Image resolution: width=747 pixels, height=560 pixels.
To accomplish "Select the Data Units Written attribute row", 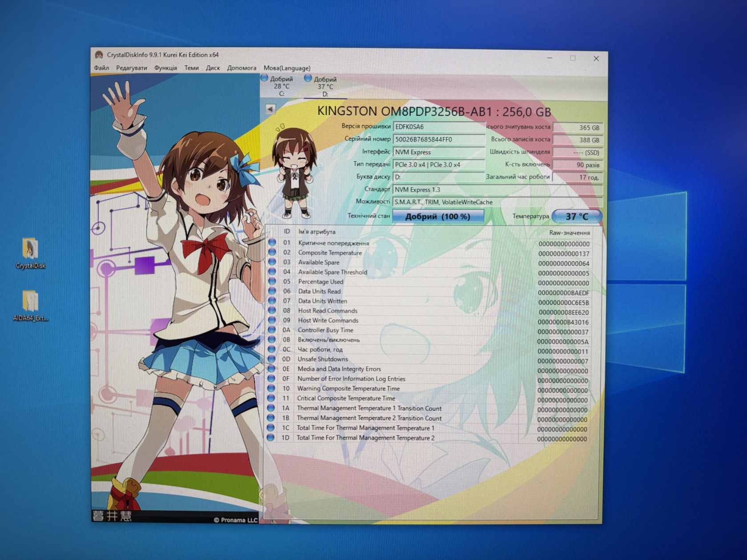I will (430, 301).
